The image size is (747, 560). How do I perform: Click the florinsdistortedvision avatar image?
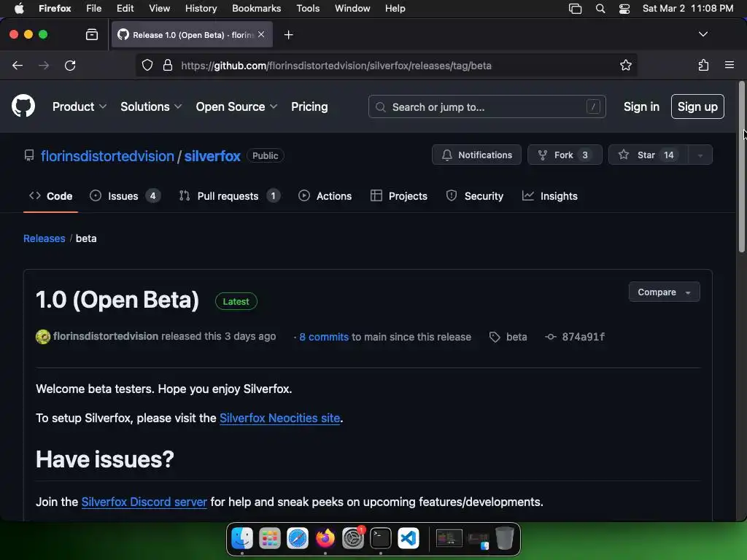(43, 337)
